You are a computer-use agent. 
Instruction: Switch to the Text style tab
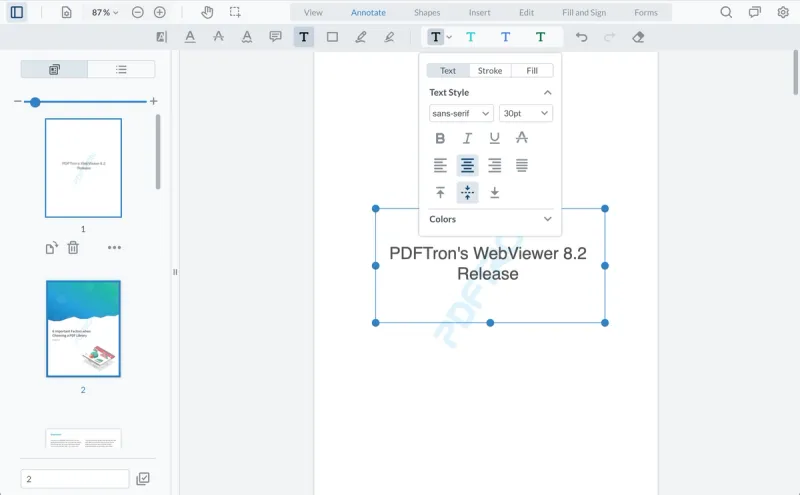click(x=448, y=70)
